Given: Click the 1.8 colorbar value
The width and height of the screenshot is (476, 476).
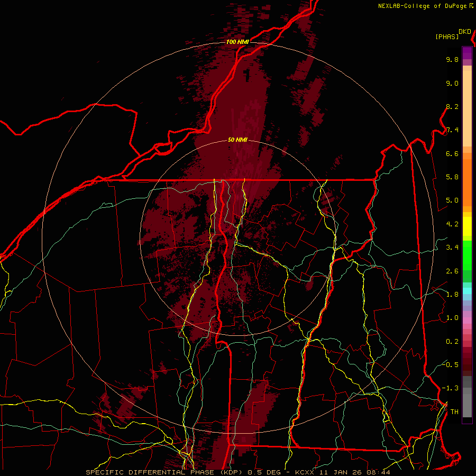Looking at the screenshot, I should pyautogui.click(x=452, y=295).
